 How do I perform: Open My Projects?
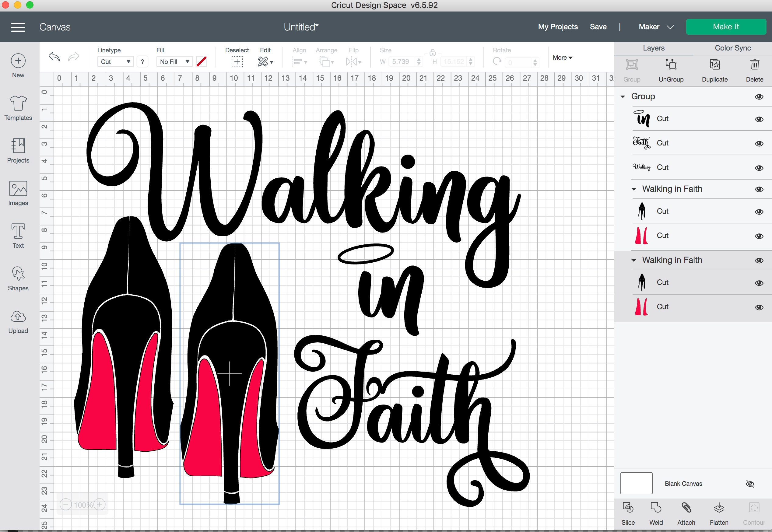coord(557,27)
